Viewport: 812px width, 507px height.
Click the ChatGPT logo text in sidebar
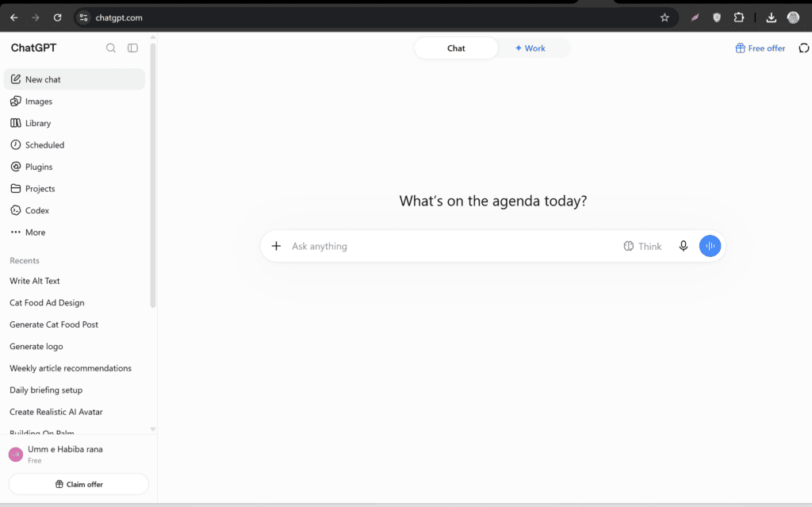coord(33,48)
